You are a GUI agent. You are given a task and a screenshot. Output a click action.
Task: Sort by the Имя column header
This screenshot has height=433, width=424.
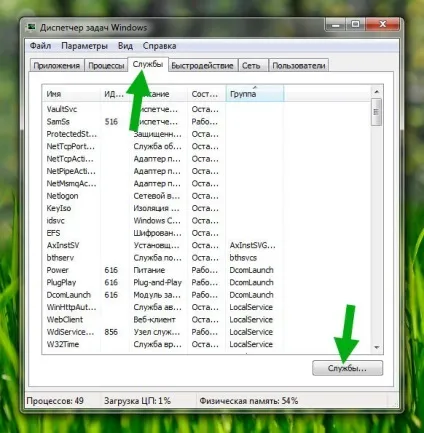point(71,94)
